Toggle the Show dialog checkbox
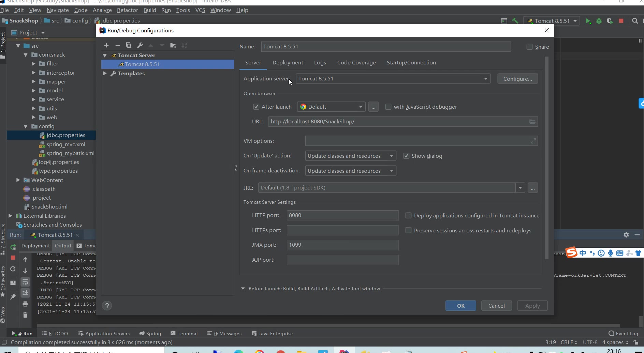This screenshot has width=644, height=353. click(x=406, y=156)
